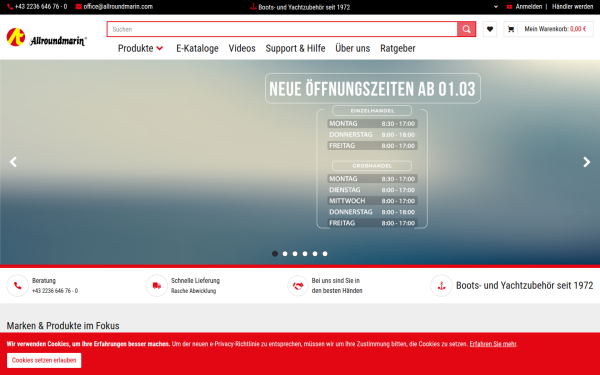The height and width of the screenshot is (375, 600).
Task: Click the phone icon in the top bar
Action: pyautogui.click(x=10, y=7)
